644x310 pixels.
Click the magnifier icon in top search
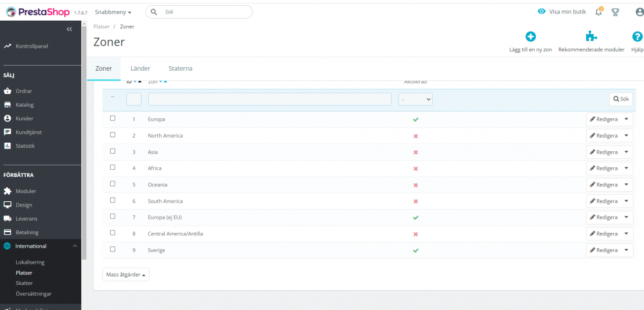coord(154,12)
